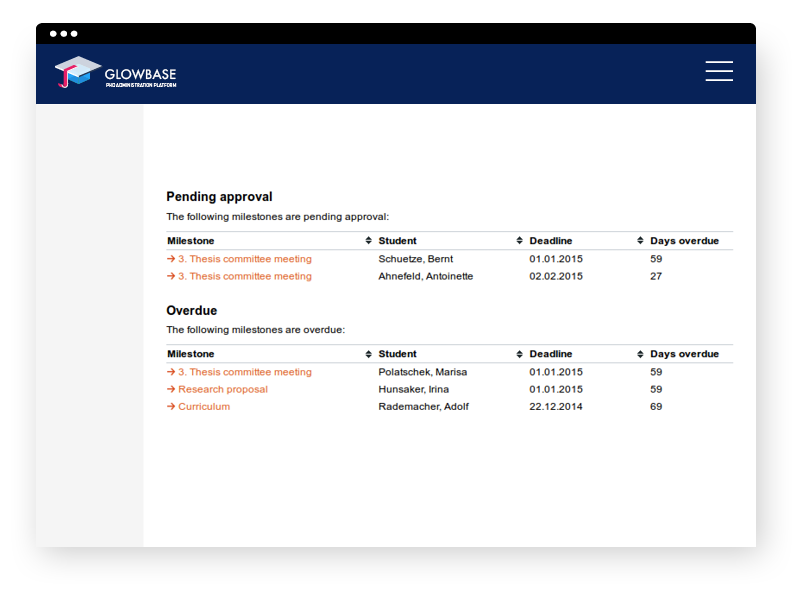Open Thesis committee meeting for Schuetze, Bernt
Viewport: 800px width, 600px height.
pos(239,259)
